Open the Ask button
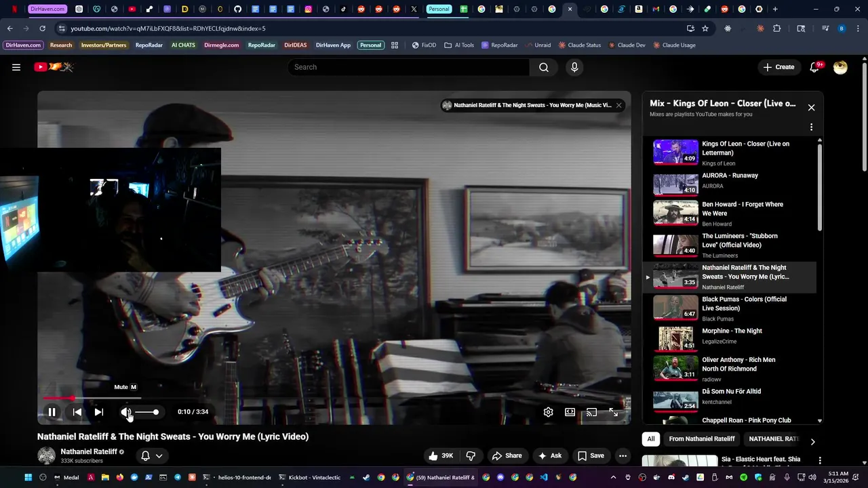868x488 pixels. [550, 455]
